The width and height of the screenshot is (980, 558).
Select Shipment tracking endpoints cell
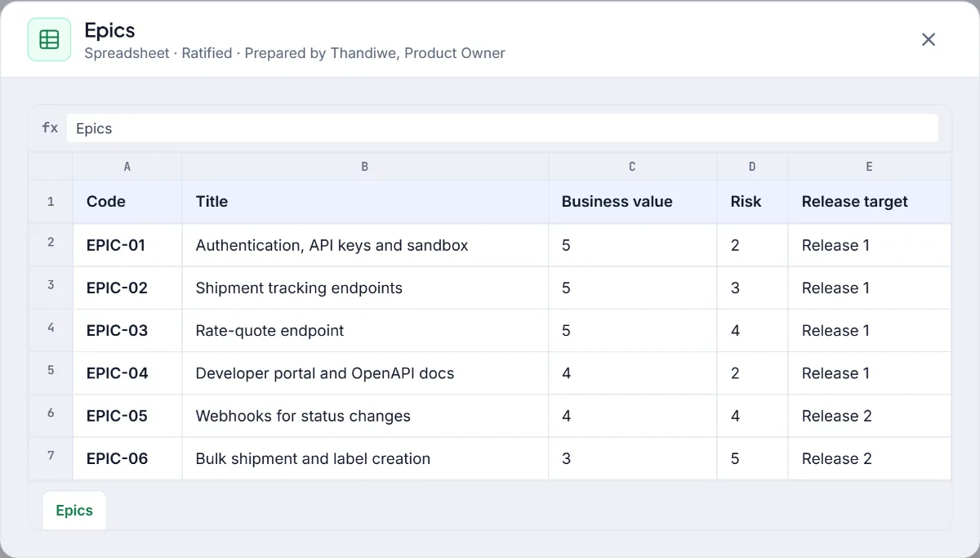tap(365, 288)
